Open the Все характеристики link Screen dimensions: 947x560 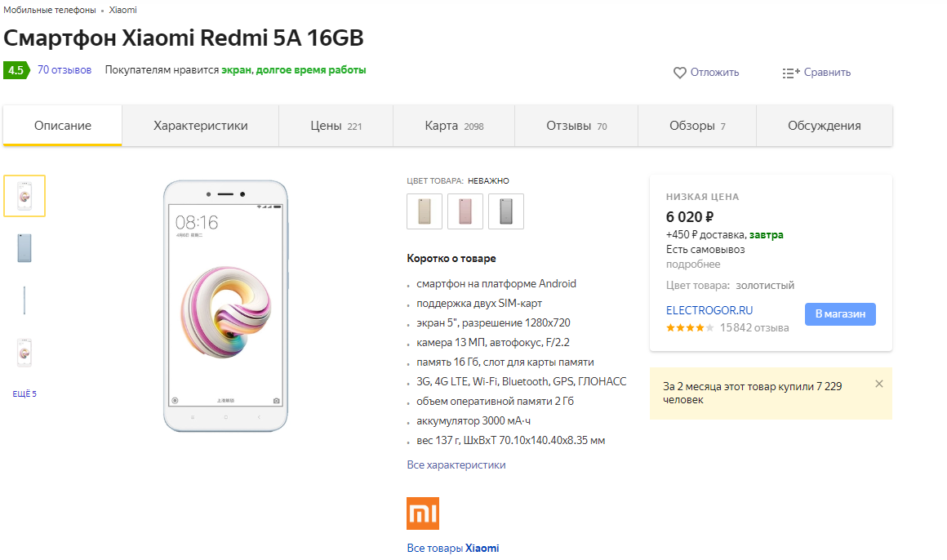click(x=456, y=465)
